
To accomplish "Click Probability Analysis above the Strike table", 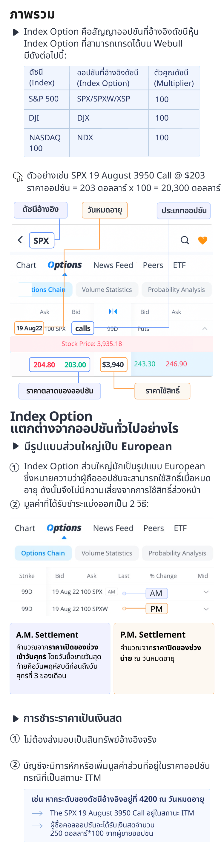I will tap(177, 553).
